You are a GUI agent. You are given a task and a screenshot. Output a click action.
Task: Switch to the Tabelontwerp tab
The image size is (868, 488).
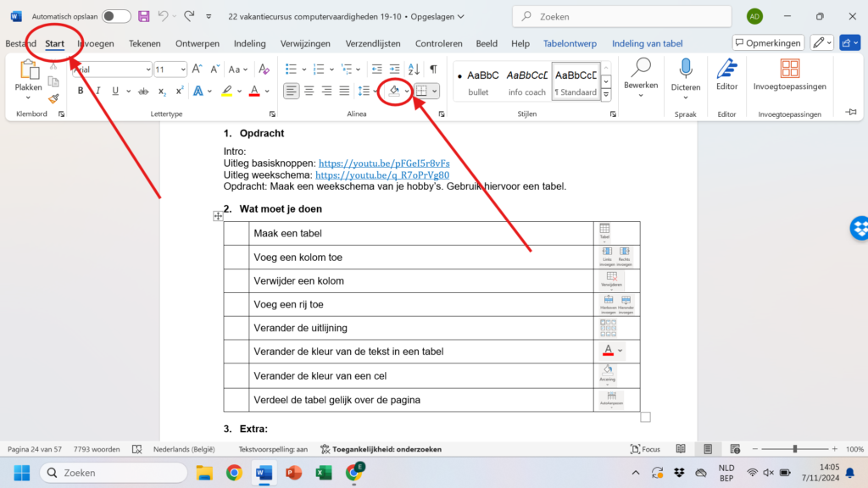570,43
